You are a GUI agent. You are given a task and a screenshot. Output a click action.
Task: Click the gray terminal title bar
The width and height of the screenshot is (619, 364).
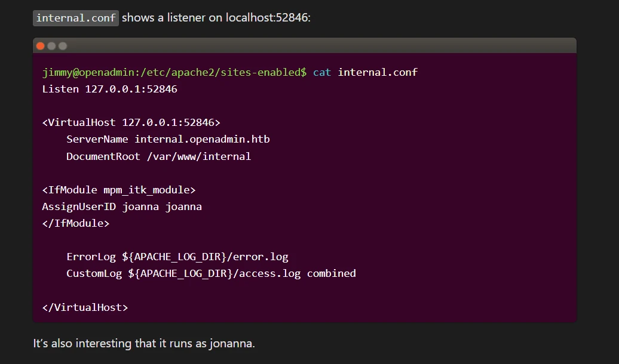coord(304,46)
